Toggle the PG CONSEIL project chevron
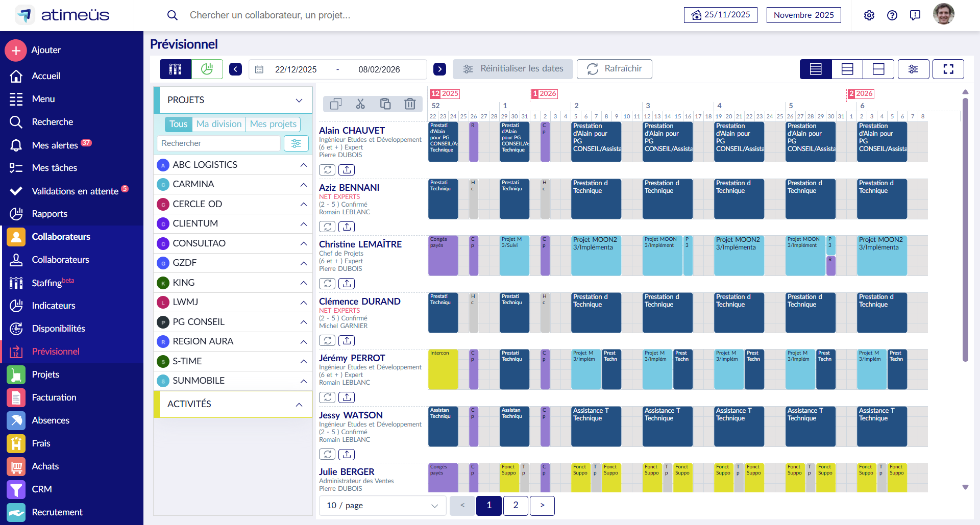Screen dimensions: 980x525 (x=303, y=322)
